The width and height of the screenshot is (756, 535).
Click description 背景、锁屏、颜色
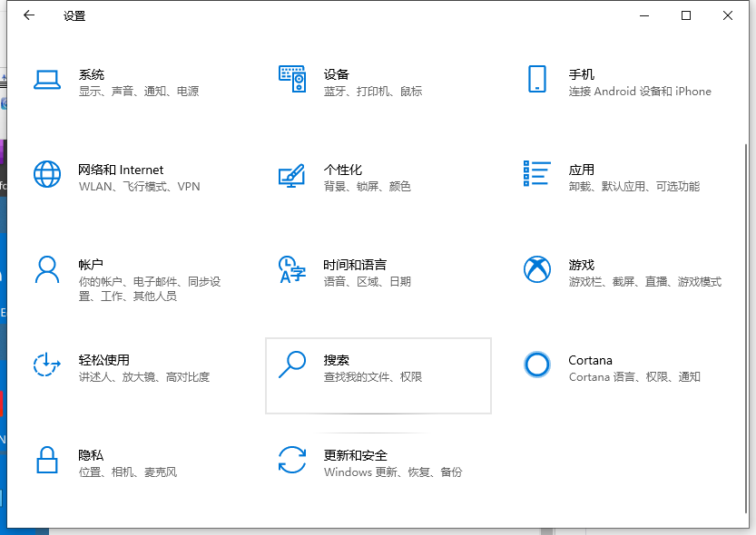click(367, 187)
